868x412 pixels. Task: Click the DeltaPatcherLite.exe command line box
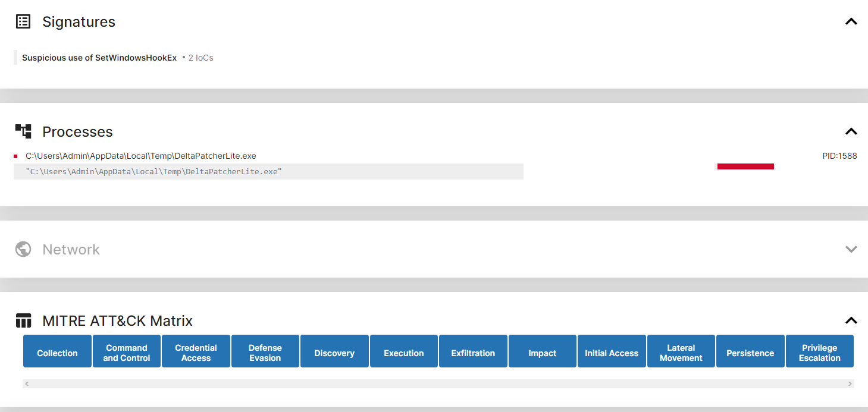268,172
